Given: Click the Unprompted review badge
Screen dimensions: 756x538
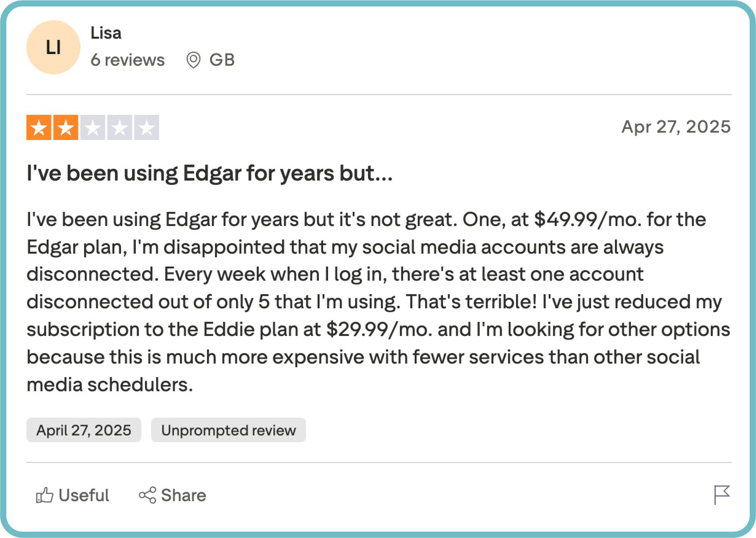Looking at the screenshot, I should [228, 430].
